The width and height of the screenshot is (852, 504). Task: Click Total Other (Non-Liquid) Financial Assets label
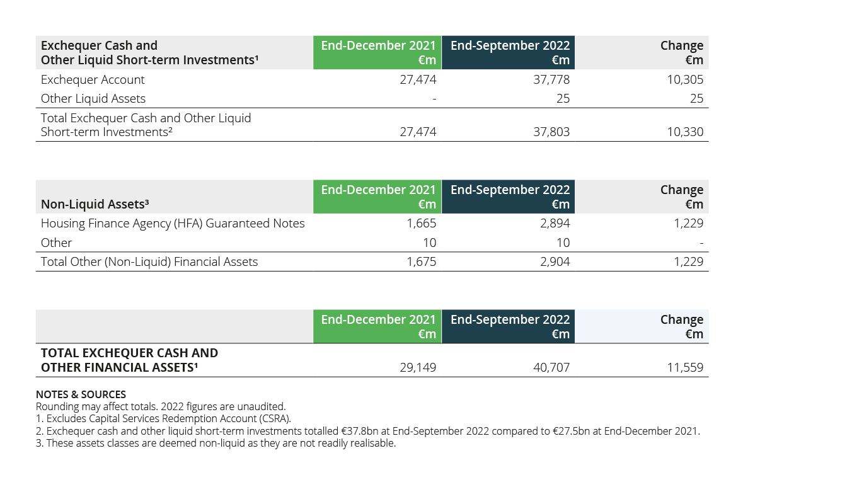coord(149,261)
